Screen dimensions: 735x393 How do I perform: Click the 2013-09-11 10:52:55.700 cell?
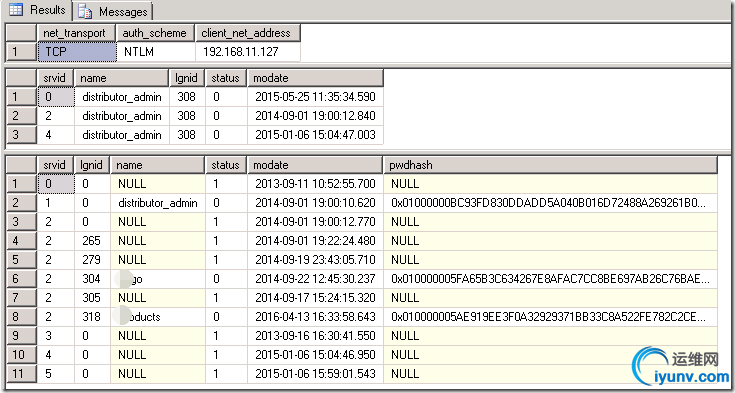(x=315, y=183)
